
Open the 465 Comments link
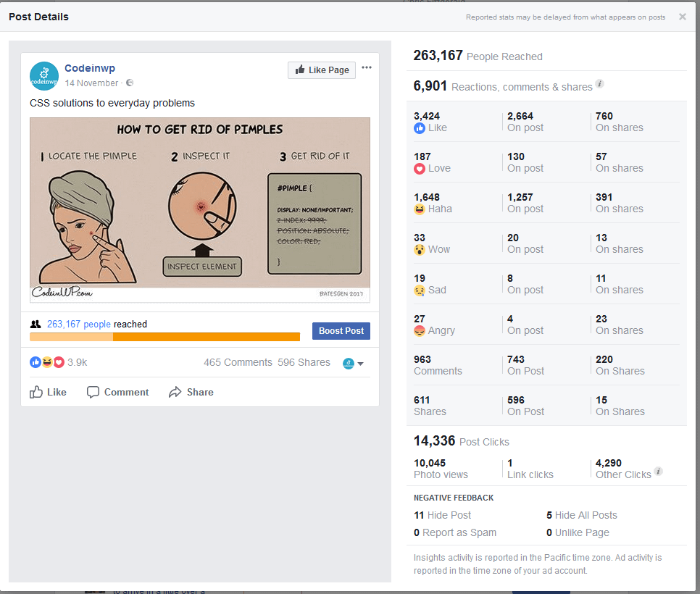click(x=238, y=362)
